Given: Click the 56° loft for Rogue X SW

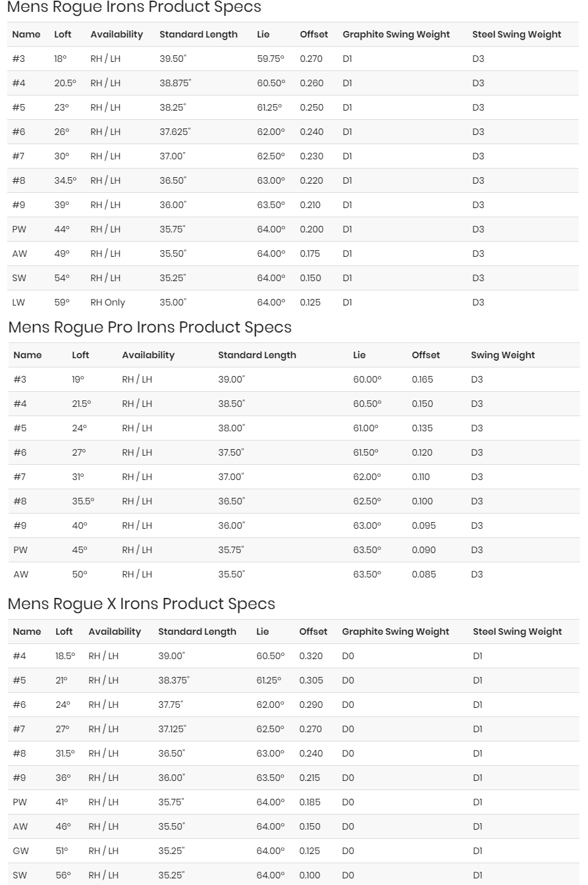Looking at the screenshot, I should tap(63, 875).
